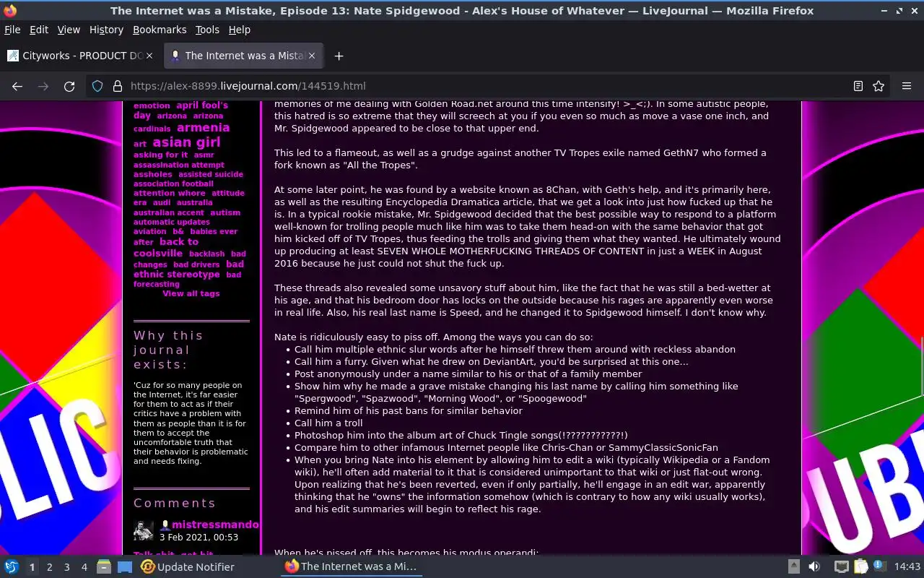Click the blue desktop icon in taskbar
Screen dimensions: 924x578
coord(125,566)
